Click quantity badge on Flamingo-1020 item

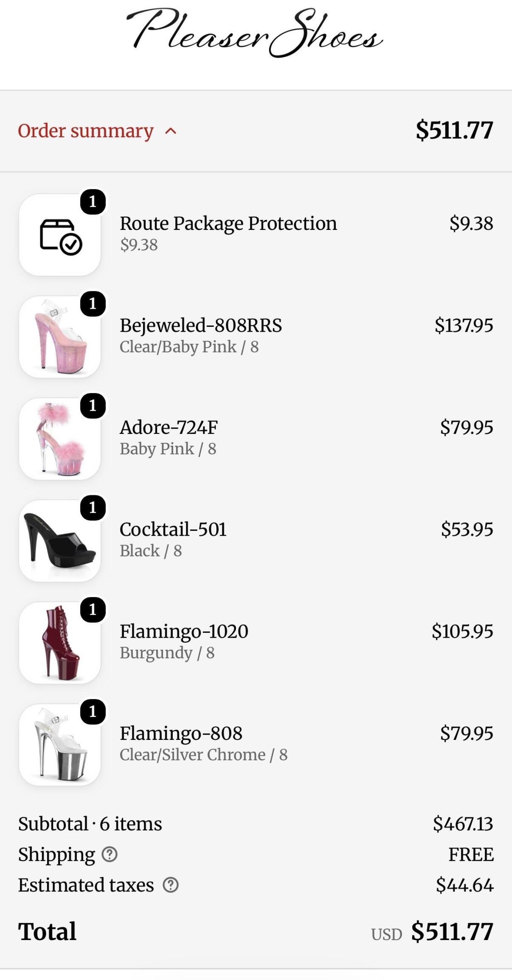(93, 609)
